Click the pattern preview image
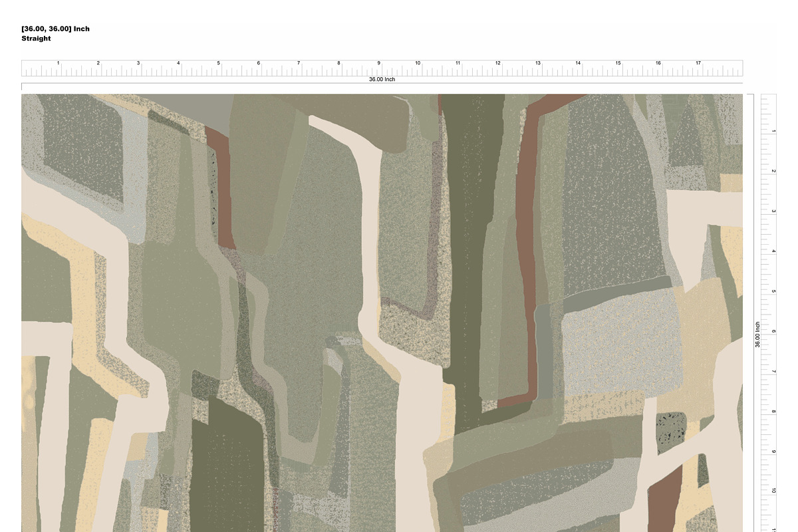This screenshot has width=798, height=532. [382, 313]
